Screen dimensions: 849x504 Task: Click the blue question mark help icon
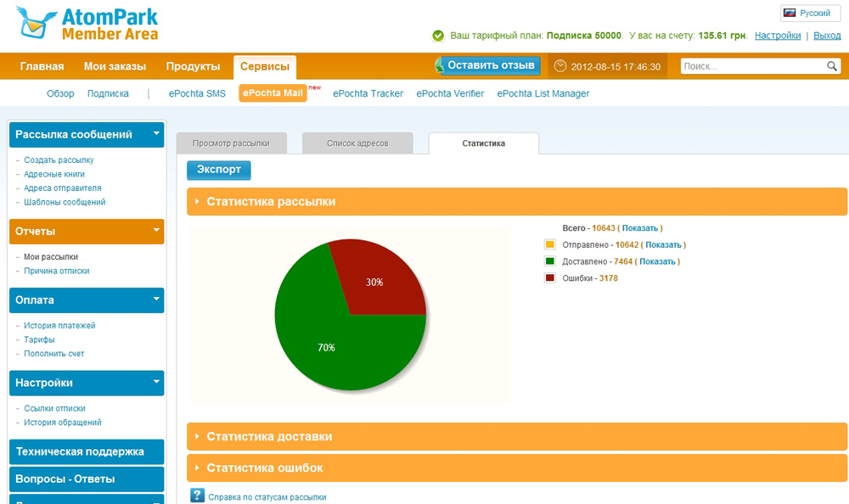pos(197,496)
